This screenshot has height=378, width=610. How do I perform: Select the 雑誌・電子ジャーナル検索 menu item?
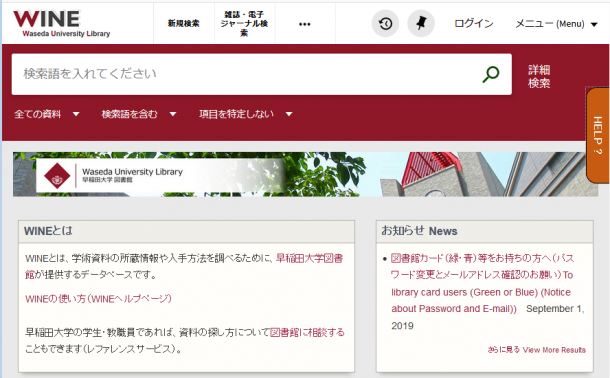coord(244,24)
